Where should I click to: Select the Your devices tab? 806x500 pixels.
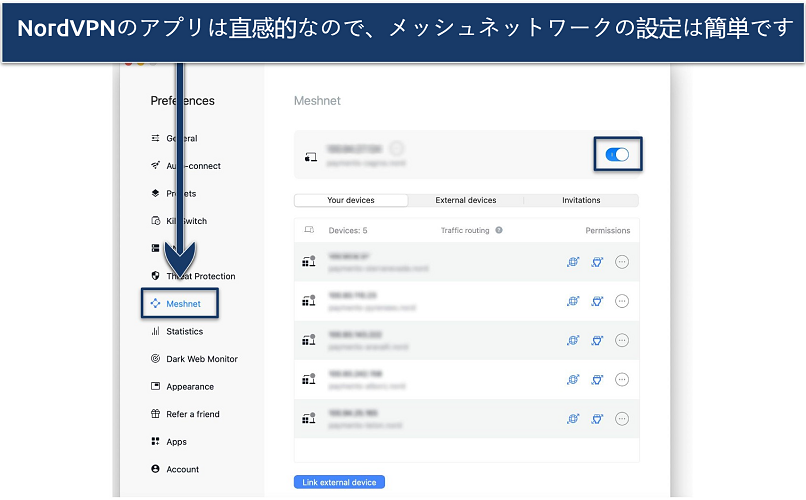pyautogui.click(x=351, y=200)
